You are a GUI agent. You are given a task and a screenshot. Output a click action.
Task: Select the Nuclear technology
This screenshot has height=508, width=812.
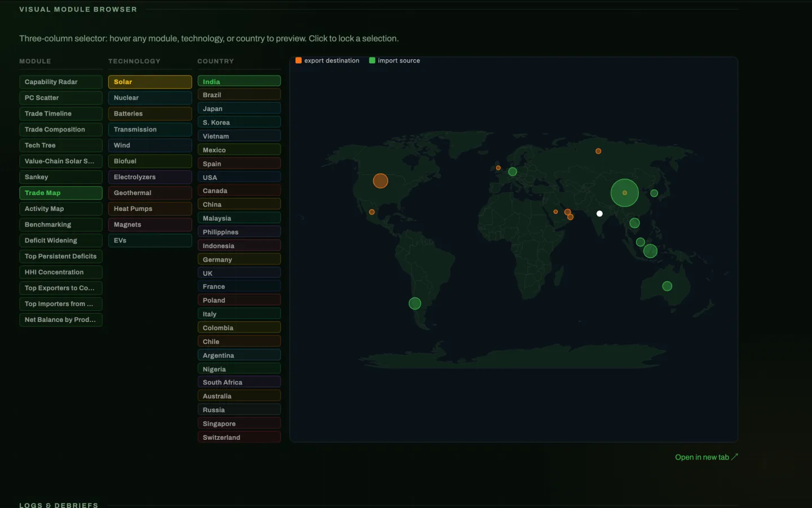point(150,98)
